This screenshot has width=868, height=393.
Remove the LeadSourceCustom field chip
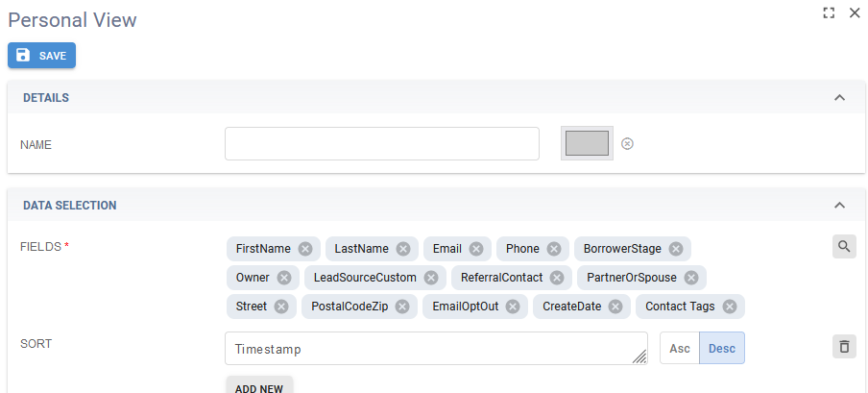click(x=431, y=278)
